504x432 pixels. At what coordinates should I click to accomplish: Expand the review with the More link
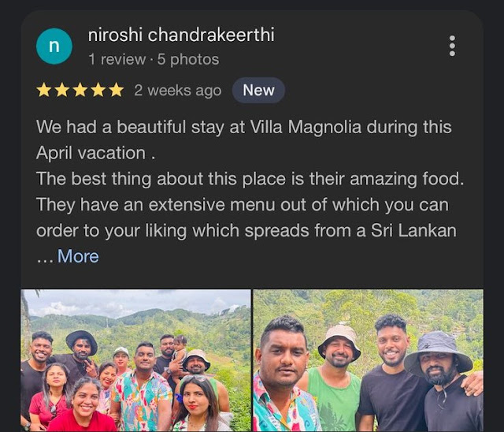tap(78, 256)
